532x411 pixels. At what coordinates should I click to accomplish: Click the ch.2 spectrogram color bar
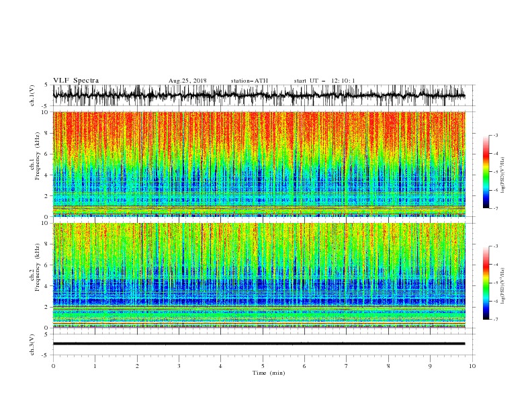486,283
